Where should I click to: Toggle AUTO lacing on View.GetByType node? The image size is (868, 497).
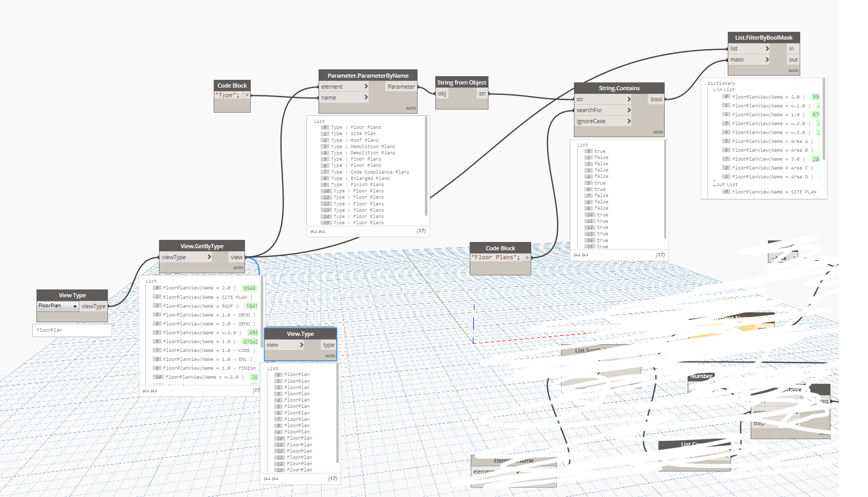pyautogui.click(x=238, y=268)
